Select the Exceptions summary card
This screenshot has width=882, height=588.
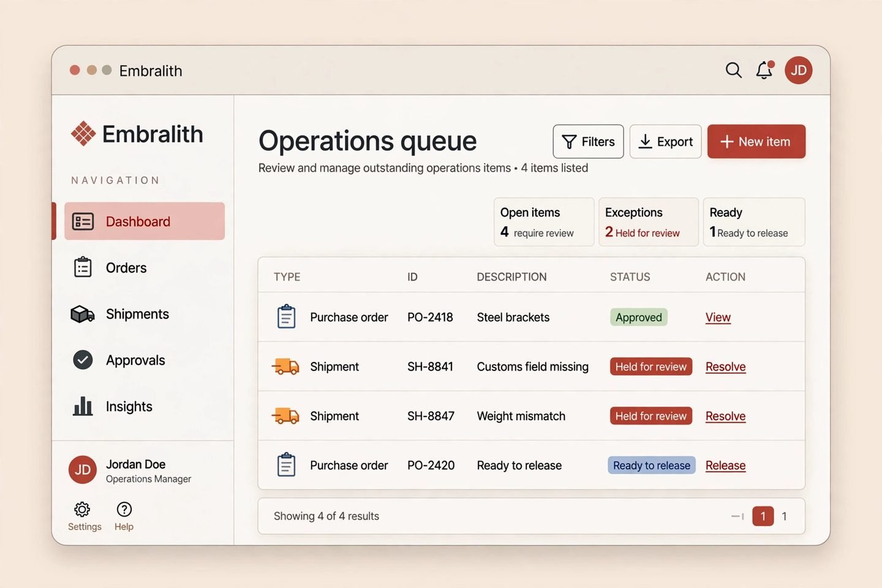[x=649, y=222]
